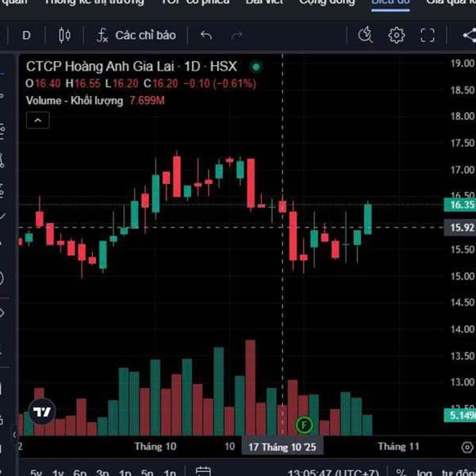Click current price label 16.35
The height and width of the screenshot is (476, 476).
click(x=459, y=205)
